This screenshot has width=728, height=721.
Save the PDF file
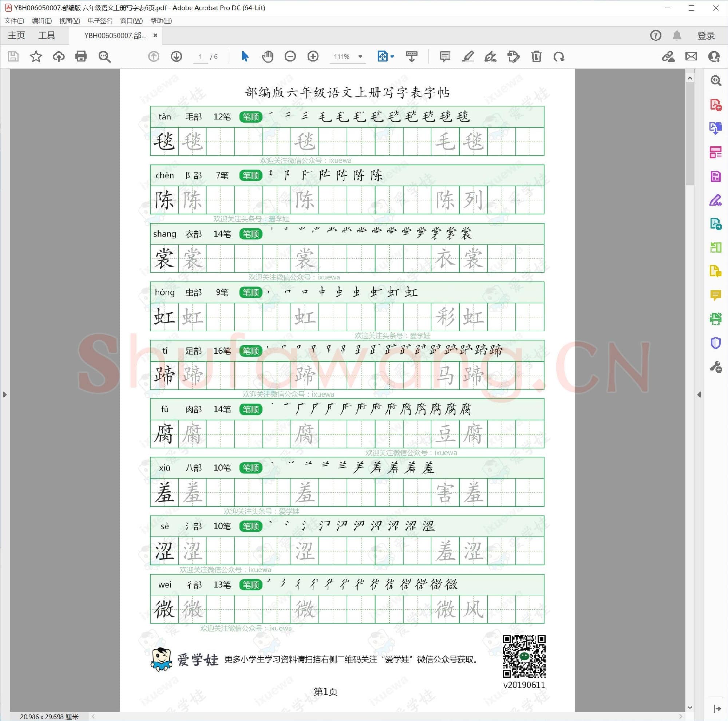tap(13, 56)
